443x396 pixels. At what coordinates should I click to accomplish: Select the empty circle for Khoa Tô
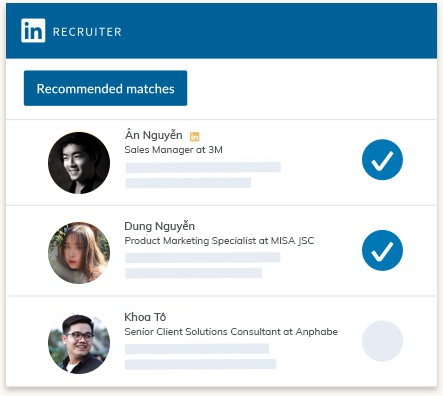(382, 341)
